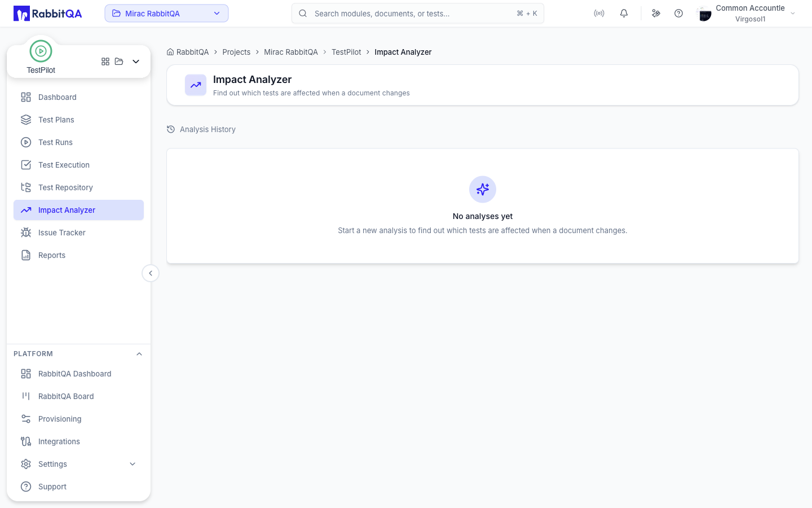The height and width of the screenshot is (508, 812).
Task: Click the search modules input field
Action: tap(418, 14)
